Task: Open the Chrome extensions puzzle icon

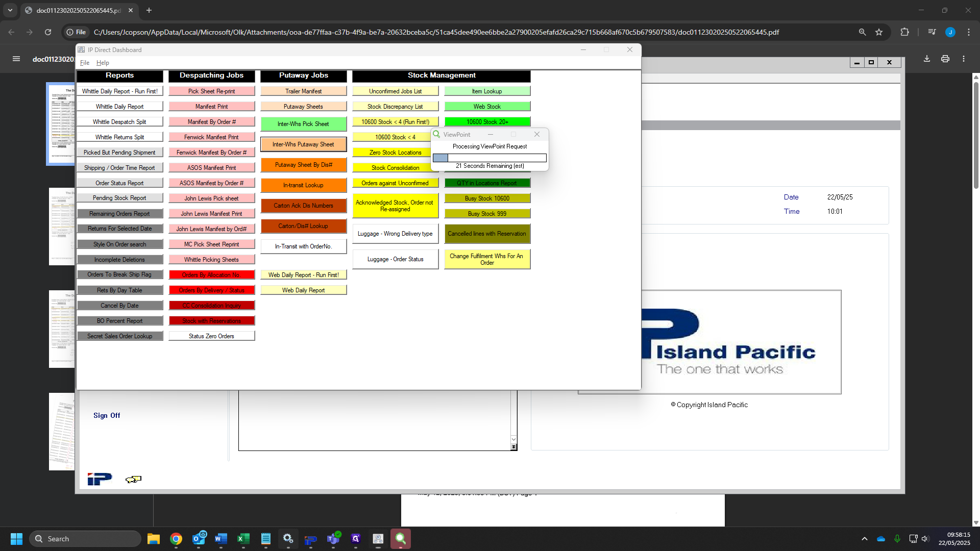Action: point(904,32)
